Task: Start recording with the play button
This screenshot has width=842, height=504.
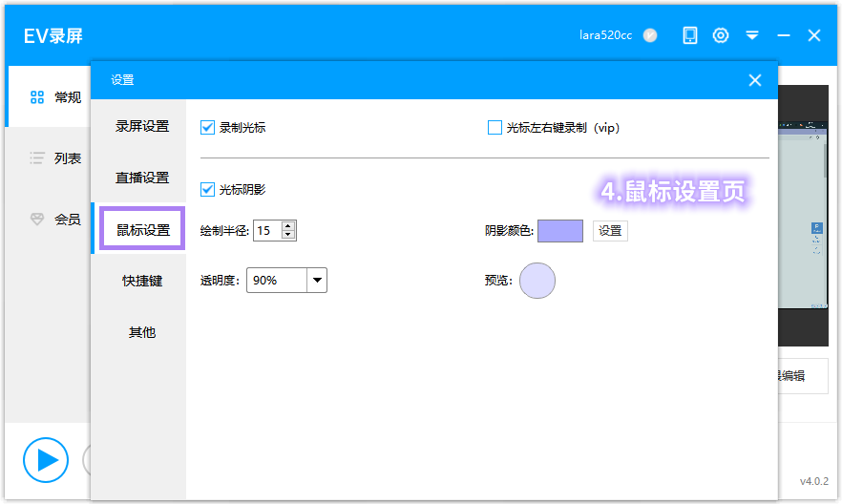Action: (45, 460)
